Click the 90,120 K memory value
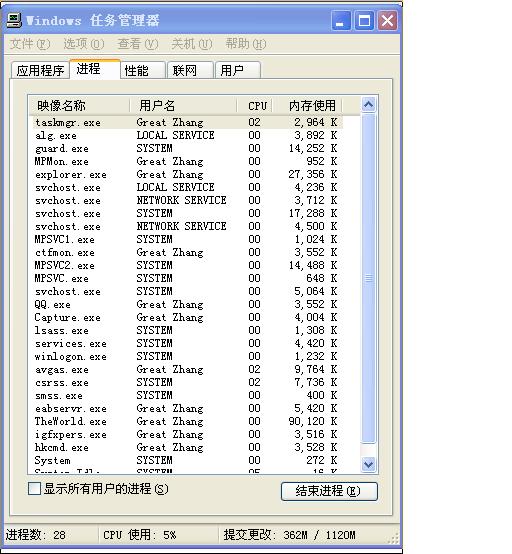This screenshot has width=512, height=554. (x=313, y=421)
